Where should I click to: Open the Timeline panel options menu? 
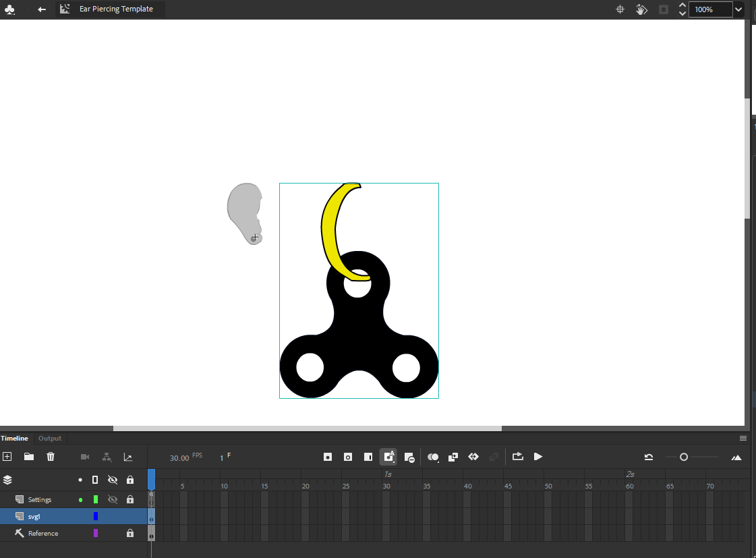743,438
